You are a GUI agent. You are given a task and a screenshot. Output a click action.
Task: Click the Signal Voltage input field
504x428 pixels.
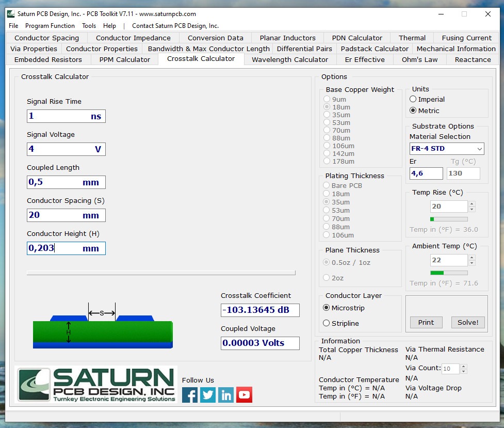66,149
